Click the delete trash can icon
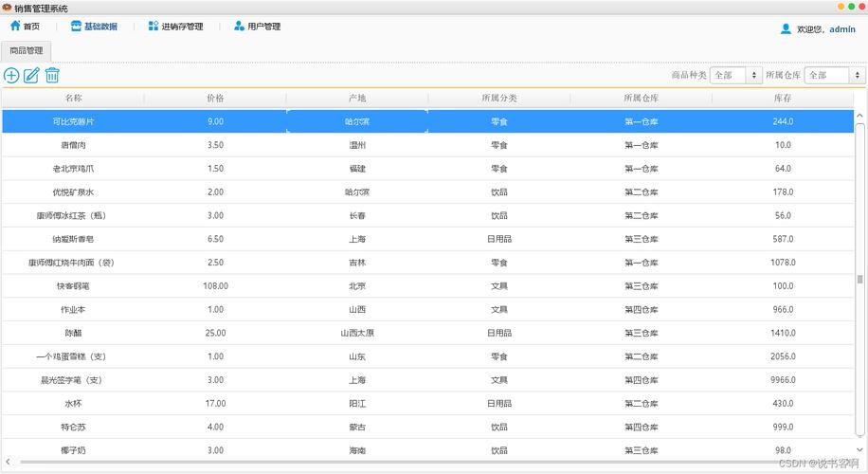Image resolution: width=868 pixels, height=474 pixels. click(x=52, y=76)
